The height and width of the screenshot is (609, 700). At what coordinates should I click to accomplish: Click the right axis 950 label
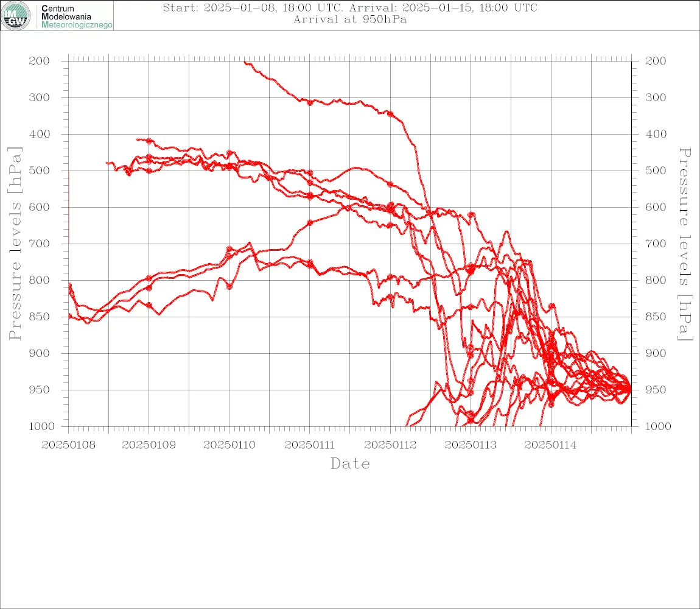click(x=656, y=390)
